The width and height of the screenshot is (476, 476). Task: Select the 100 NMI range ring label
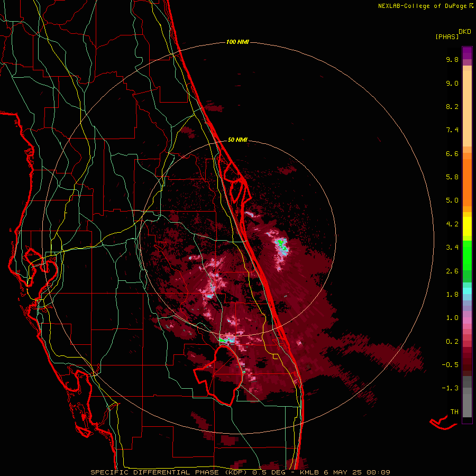point(237,42)
